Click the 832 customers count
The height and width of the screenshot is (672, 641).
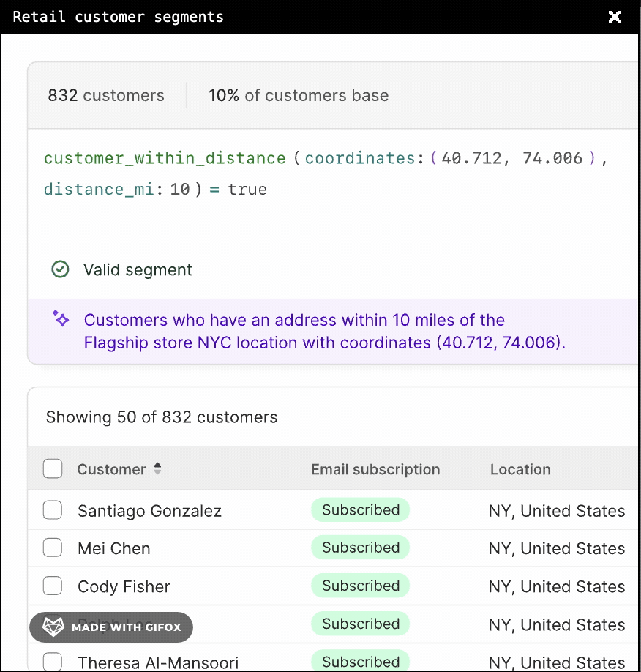click(x=106, y=95)
